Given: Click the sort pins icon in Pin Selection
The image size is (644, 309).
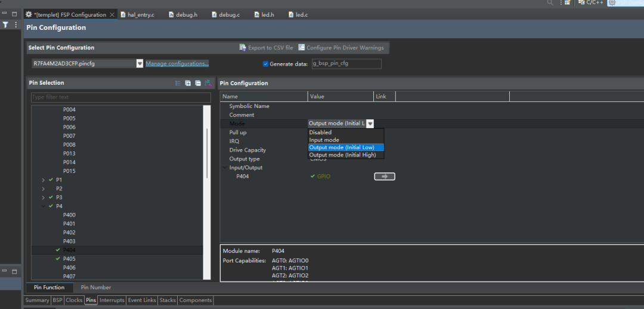Looking at the screenshot, I should [208, 83].
